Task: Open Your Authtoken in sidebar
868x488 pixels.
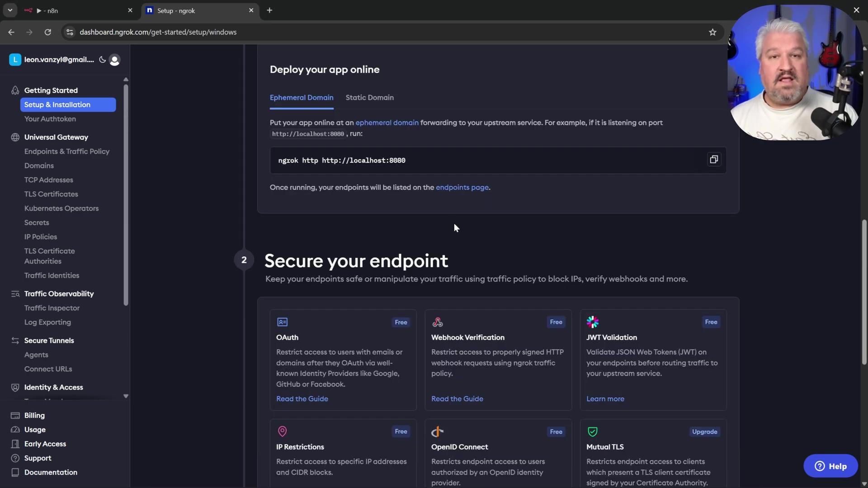Action: [x=50, y=119]
